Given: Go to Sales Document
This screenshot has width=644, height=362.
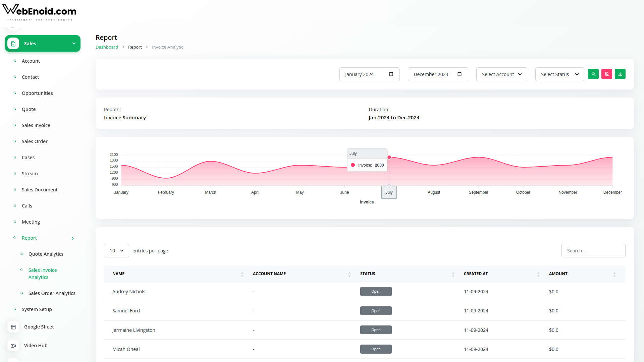Looking at the screenshot, I should tap(40, 190).
